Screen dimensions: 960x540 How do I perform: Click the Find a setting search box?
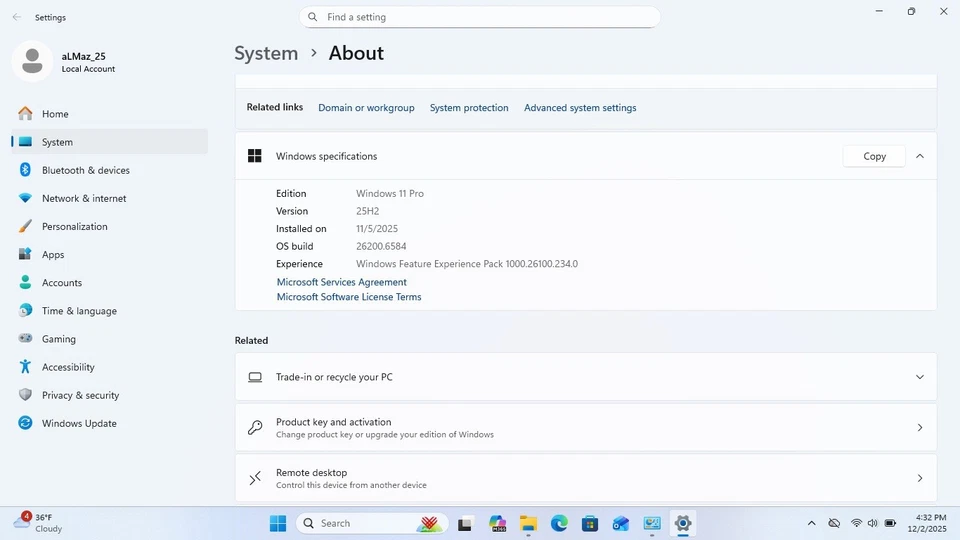pyautogui.click(x=479, y=17)
